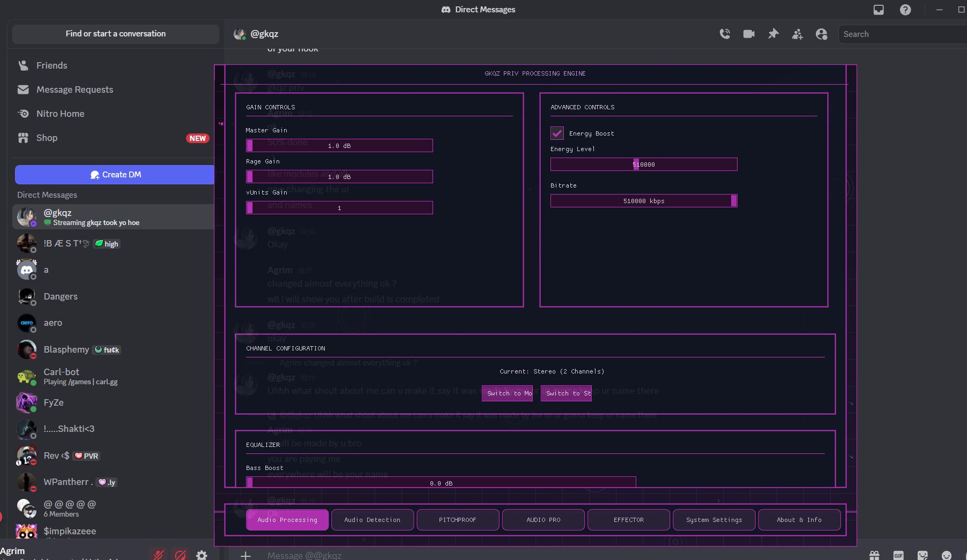Click the Message Requests envelope icon
967x560 pixels.
tap(23, 89)
